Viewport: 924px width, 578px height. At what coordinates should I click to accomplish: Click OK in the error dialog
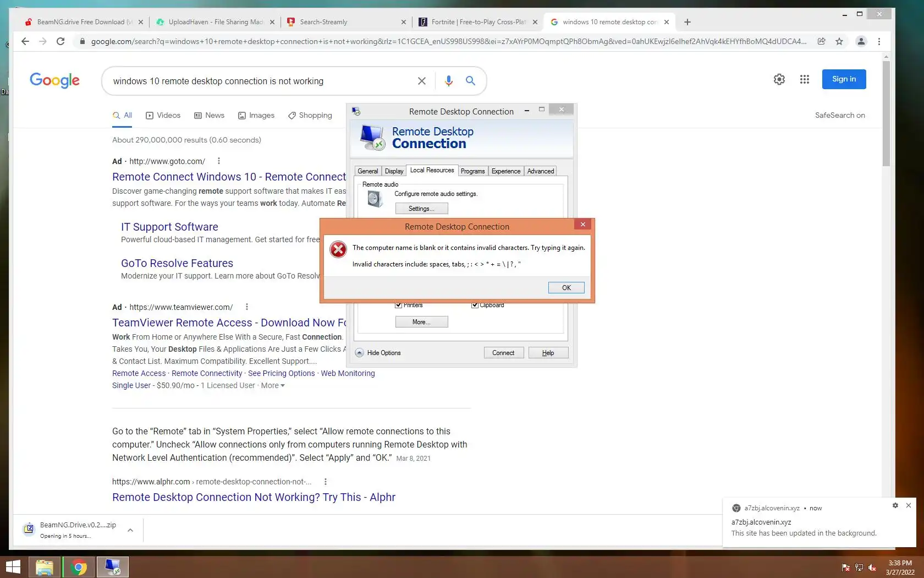(x=566, y=288)
